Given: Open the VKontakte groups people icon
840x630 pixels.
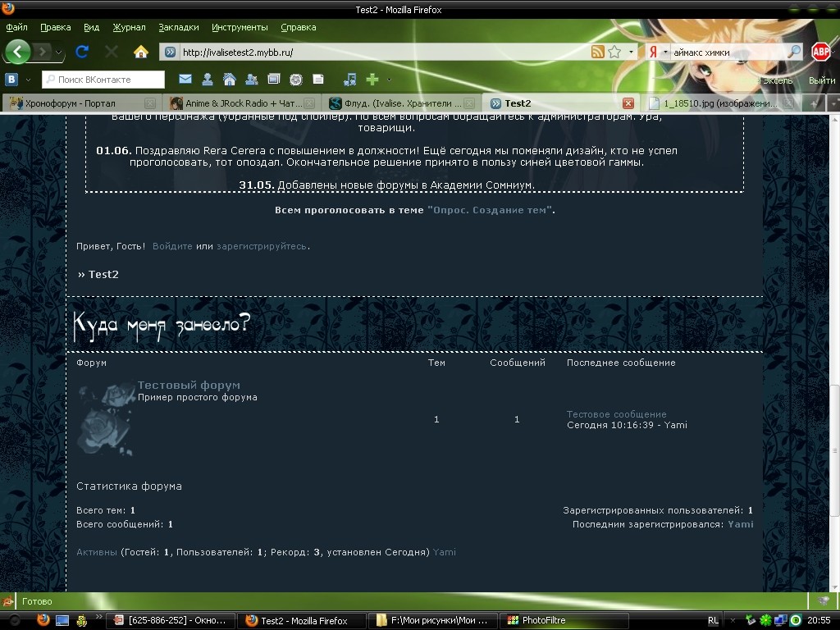Looking at the screenshot, I should pyautogui.click(x=251, y=80).
